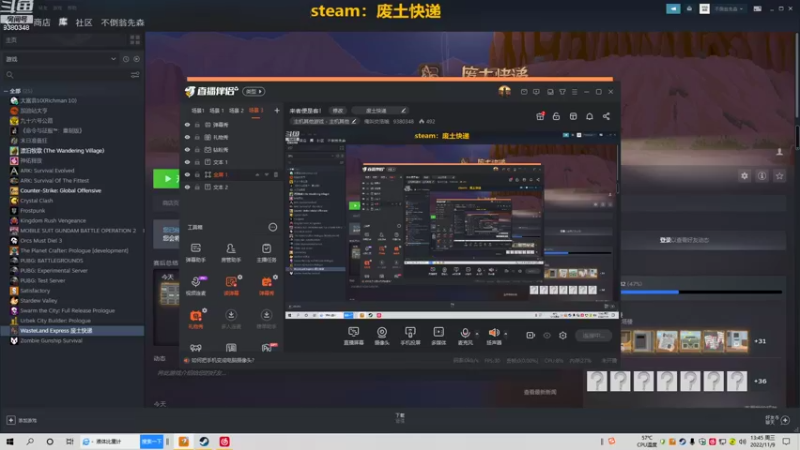Toggle the preview eye icon in the bottom bar

pyautogui.click(x=546, y=335)
